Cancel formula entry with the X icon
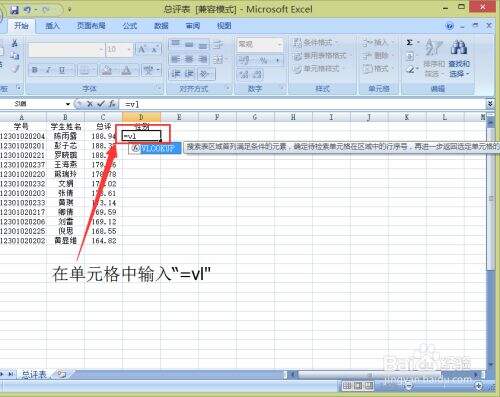Viewport: 500px width, 397px height. point(89,104)
